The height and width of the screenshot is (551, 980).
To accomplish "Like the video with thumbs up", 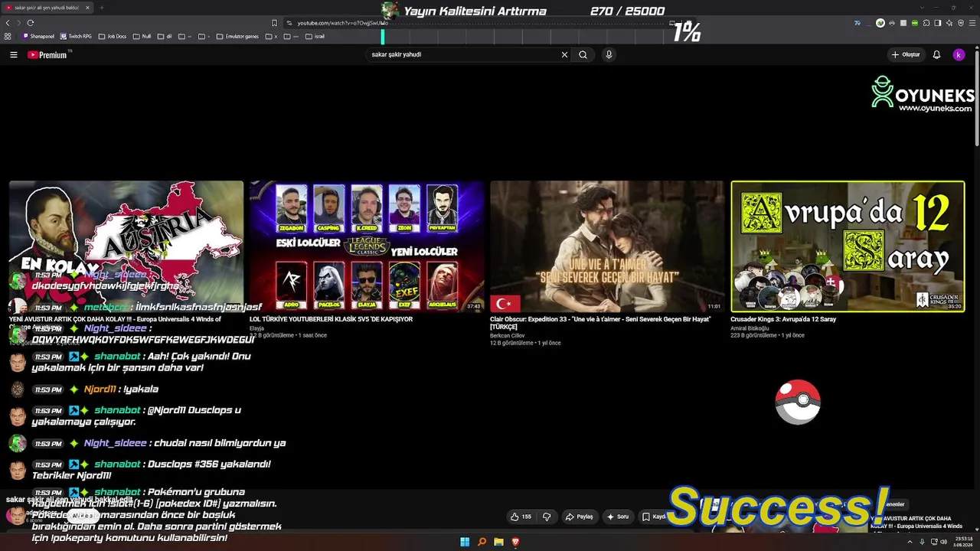I will click(521, 517).
